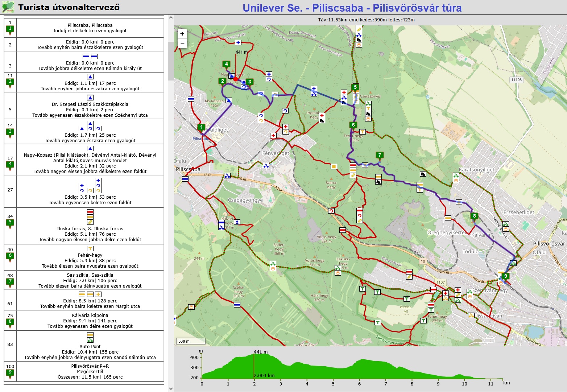Click the start marker 1 at Piliscsaba
This screenshot has width=567, height=392.
click(x=202, y=128)
